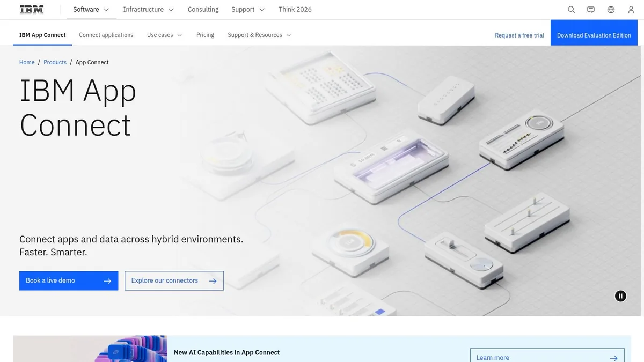Expand the Software menu
This screenshot has height=362, width=644.
tap(91, 10)
